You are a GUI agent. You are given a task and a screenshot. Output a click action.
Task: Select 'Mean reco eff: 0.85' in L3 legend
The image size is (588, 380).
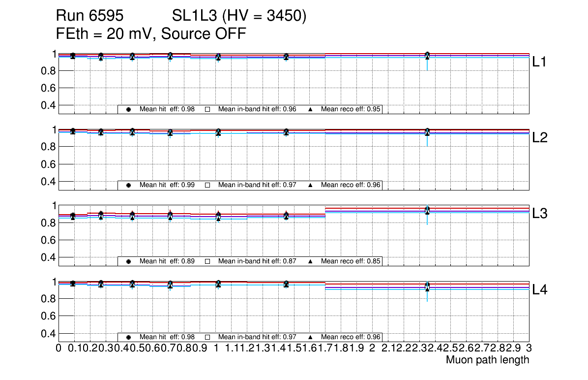(351, 261)
